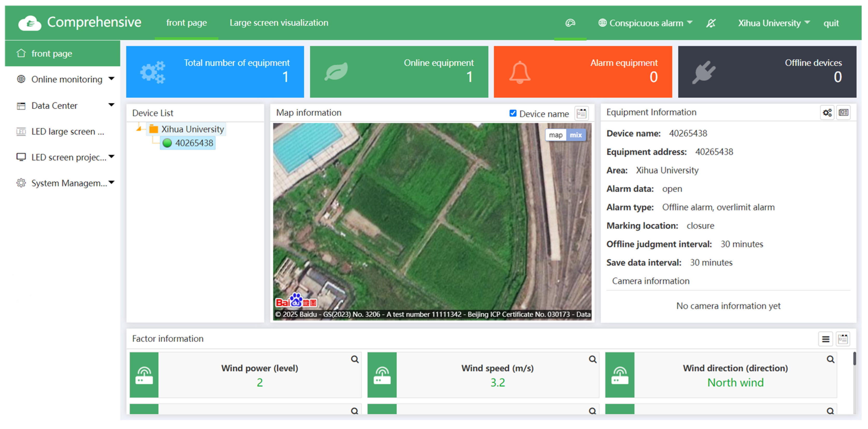The image size is (868, 429).
Task: Expand the Online monitoring menu
Action: (x=66, y=79)
